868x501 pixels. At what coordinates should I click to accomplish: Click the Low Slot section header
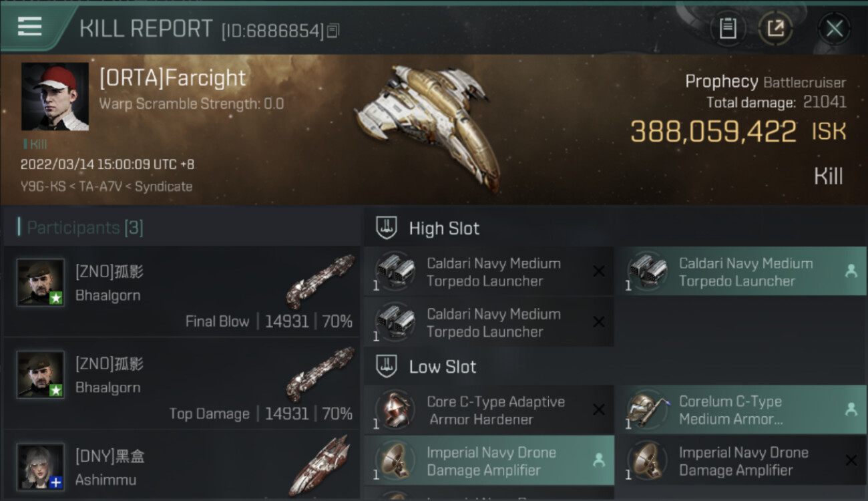pos(443,367)
